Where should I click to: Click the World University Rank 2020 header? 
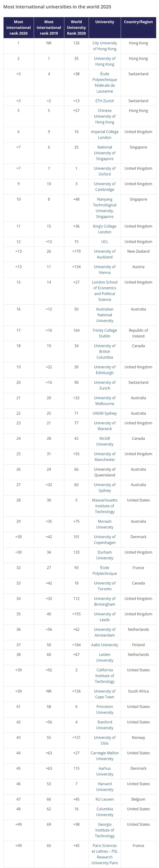pos(76,28)
